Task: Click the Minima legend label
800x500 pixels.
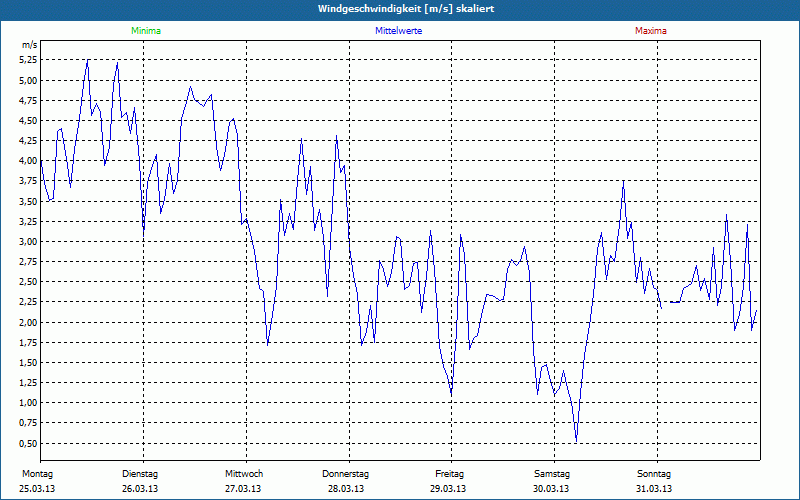Action: [146, 31]
